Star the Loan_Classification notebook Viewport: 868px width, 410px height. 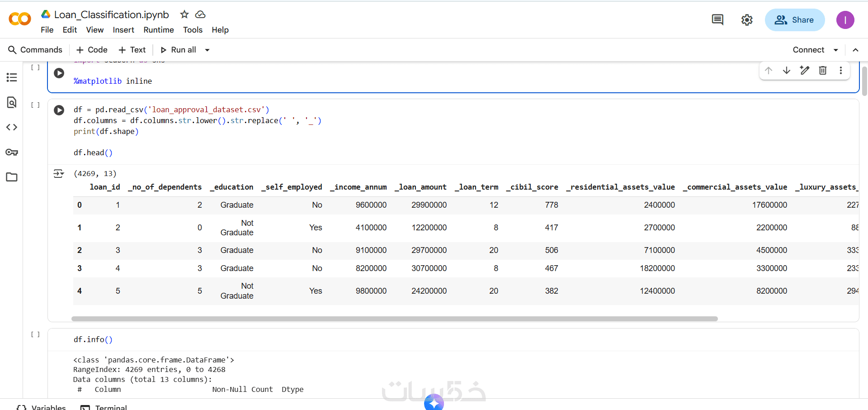click(184, 14)
